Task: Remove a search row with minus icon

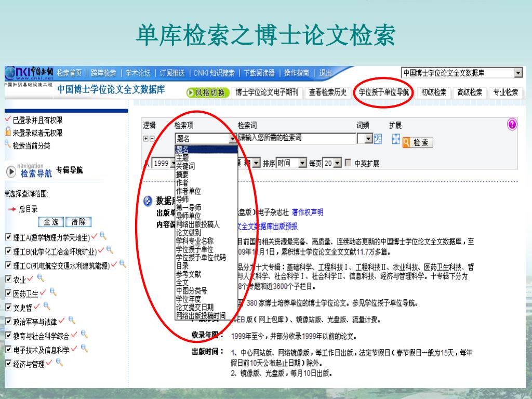Action: click(152, 138)
